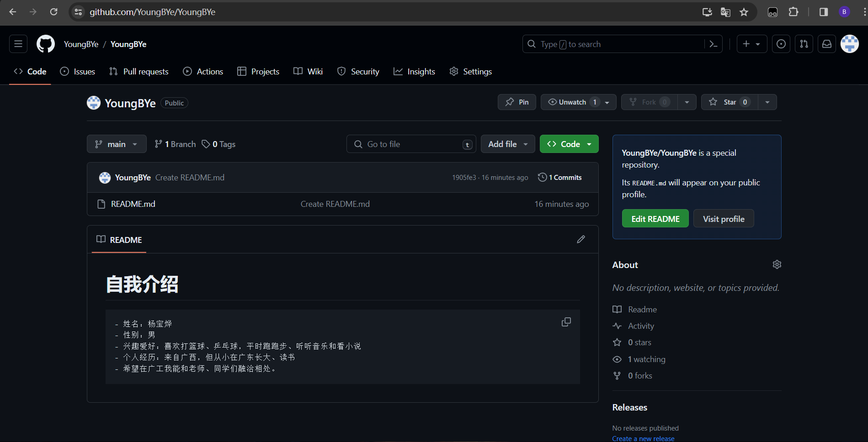Screen dimensions: 868x442
Task: Open the Projects tab
Action: coord(258,71)
